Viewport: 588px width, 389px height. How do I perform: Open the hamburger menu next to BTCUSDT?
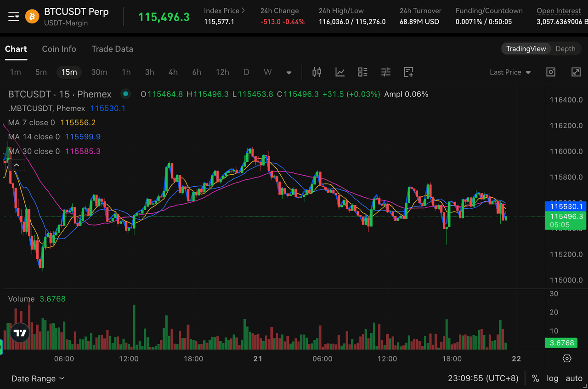tap(14, 17)
